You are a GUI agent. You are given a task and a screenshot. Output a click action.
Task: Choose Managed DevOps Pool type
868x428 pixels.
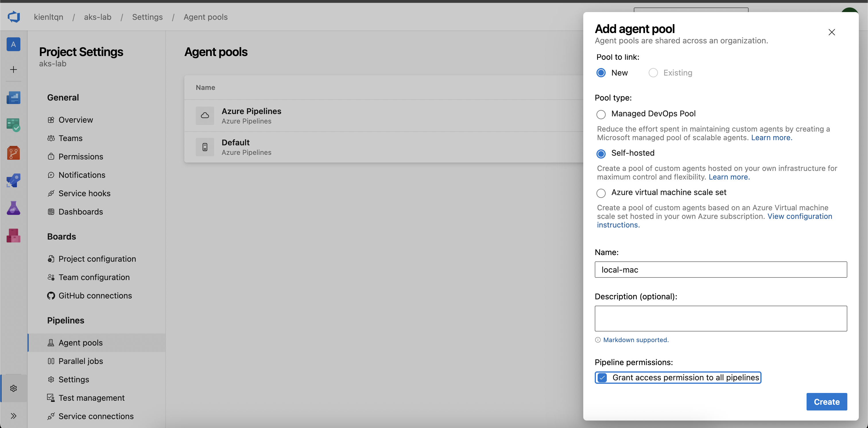click(601, 114)
